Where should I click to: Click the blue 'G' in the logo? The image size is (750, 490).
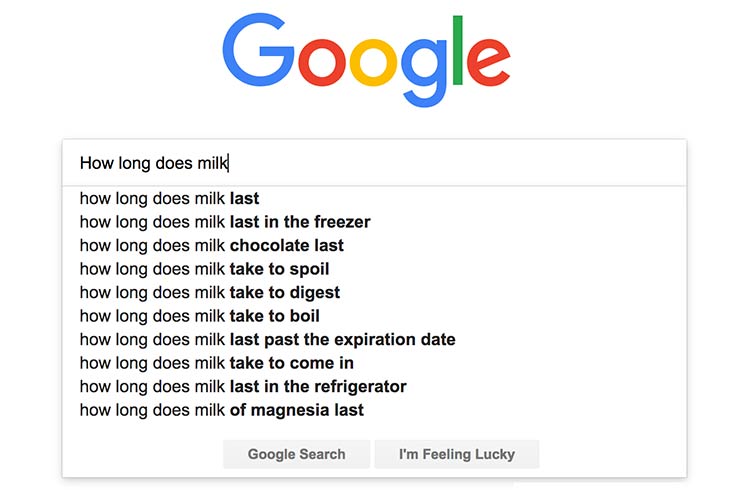tap(258, 50)
